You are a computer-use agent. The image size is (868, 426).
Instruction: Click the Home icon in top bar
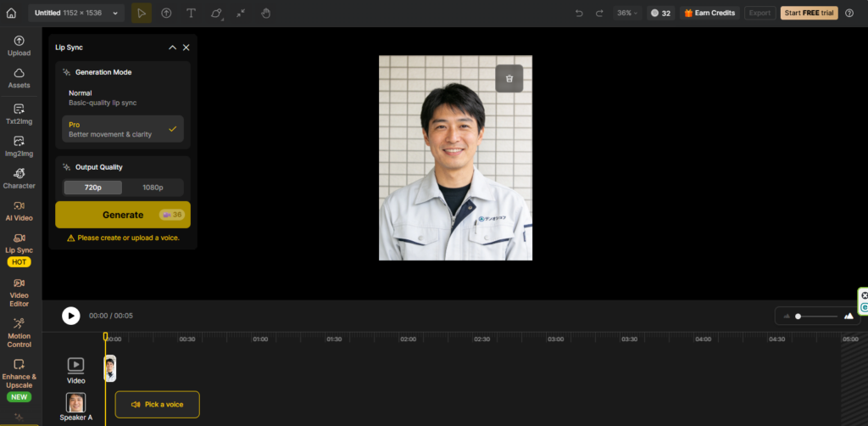pos(12,13)
